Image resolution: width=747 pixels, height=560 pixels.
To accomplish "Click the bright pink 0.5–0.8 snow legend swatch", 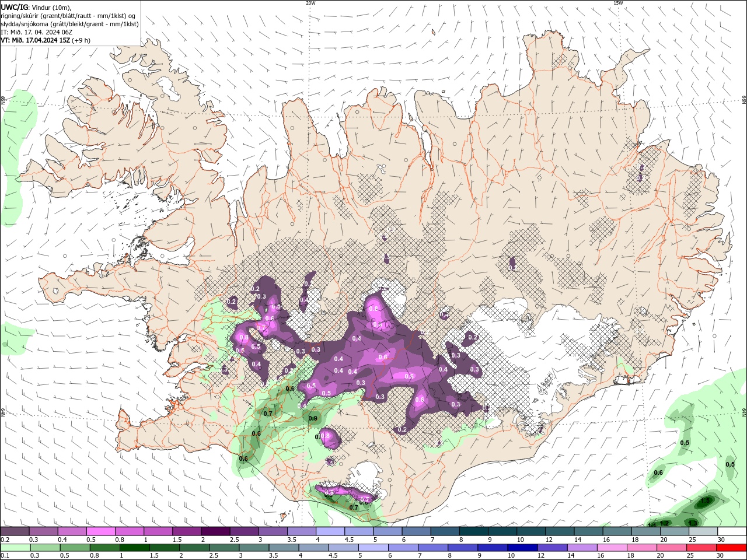I will [x=101, y=531].
